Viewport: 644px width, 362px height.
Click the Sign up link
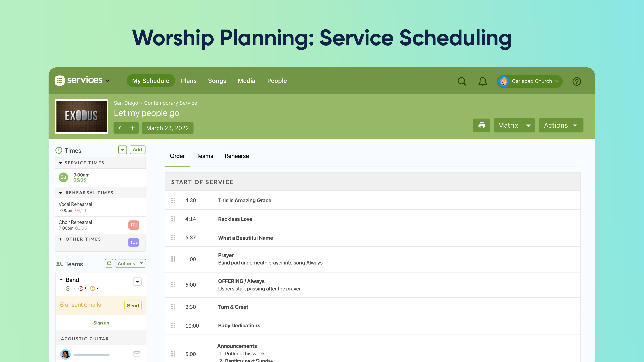(101, 323)
